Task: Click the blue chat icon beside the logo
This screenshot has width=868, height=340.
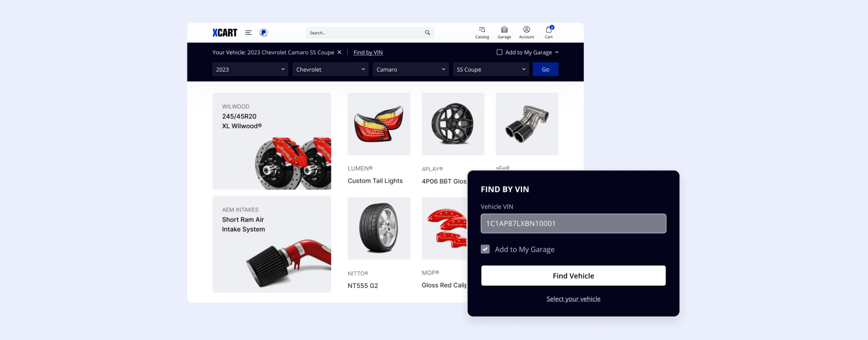Action: pos(263,32)
